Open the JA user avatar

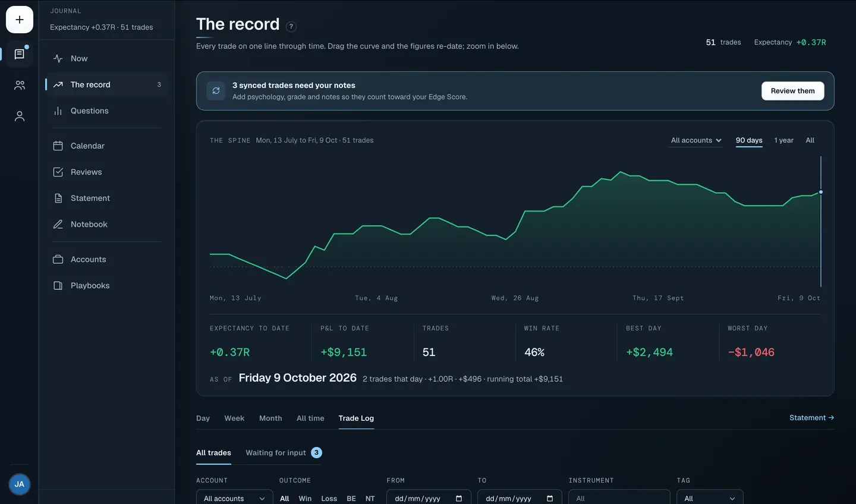click(x=20, y=484)
